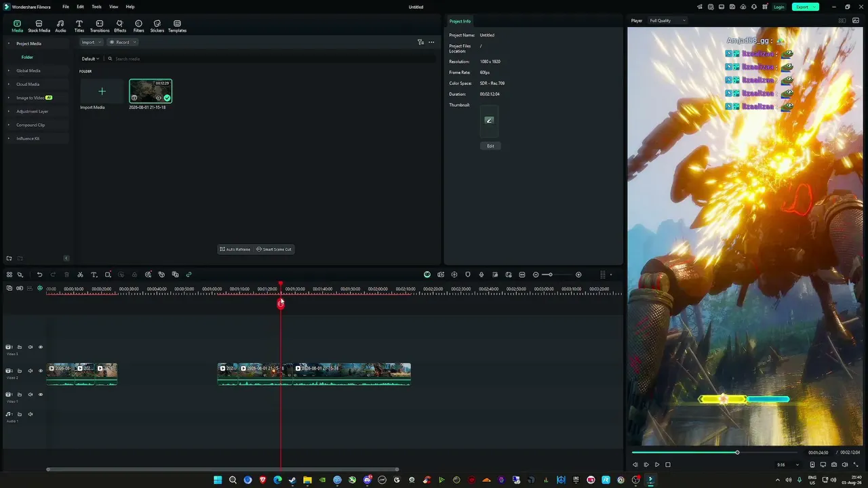Click the player progress bar handle
This screenshot has width=868, height=488.
coord(737,452)
